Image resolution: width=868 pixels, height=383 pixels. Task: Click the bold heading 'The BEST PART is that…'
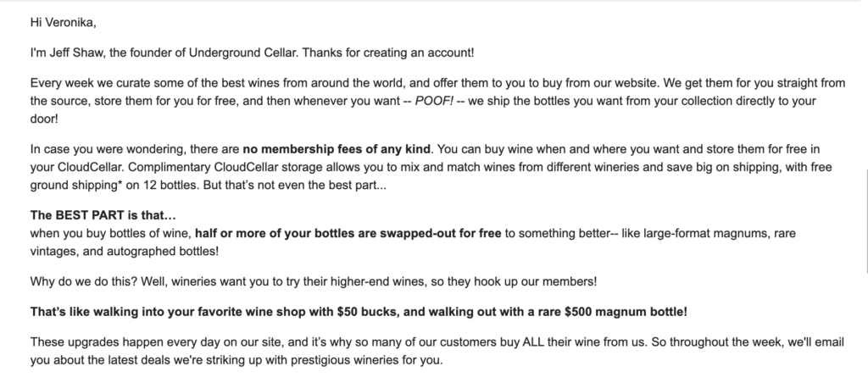(x=103, y=215)
